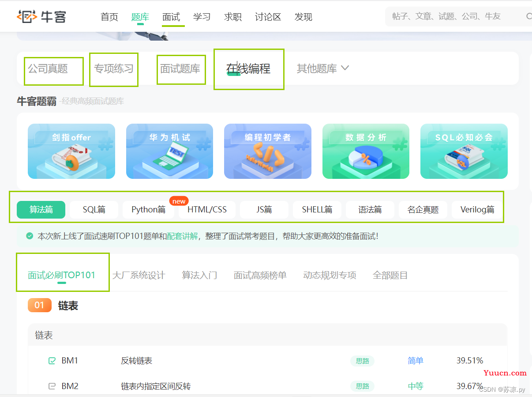
Task: Click the BM1 completed status icon
Action: tap(52, 361)
